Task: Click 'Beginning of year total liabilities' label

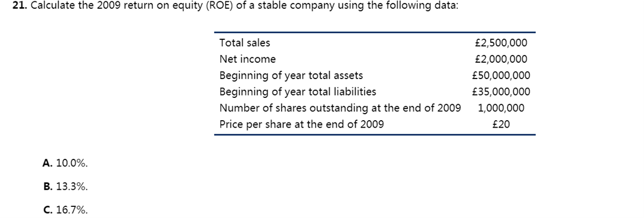Action: pos(298,91)
